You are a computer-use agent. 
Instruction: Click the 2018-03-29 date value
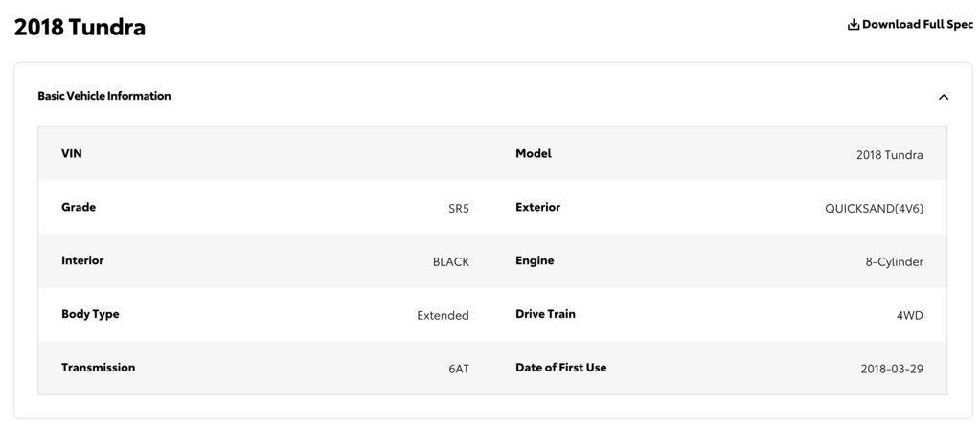[x=892, y=369]
